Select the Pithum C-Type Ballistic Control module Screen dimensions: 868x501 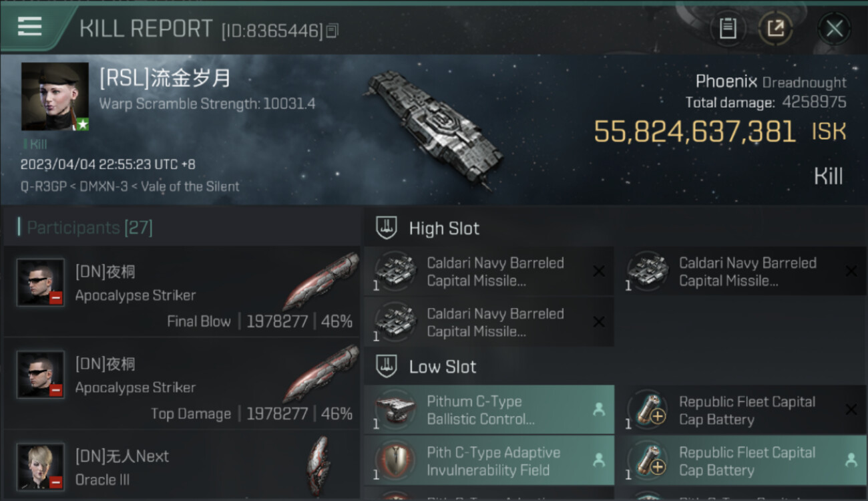[489, 410]
